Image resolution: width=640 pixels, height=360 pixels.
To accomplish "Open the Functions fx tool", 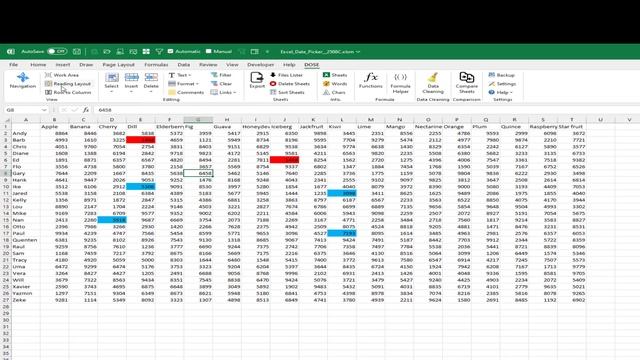I will tap(371, 80).
